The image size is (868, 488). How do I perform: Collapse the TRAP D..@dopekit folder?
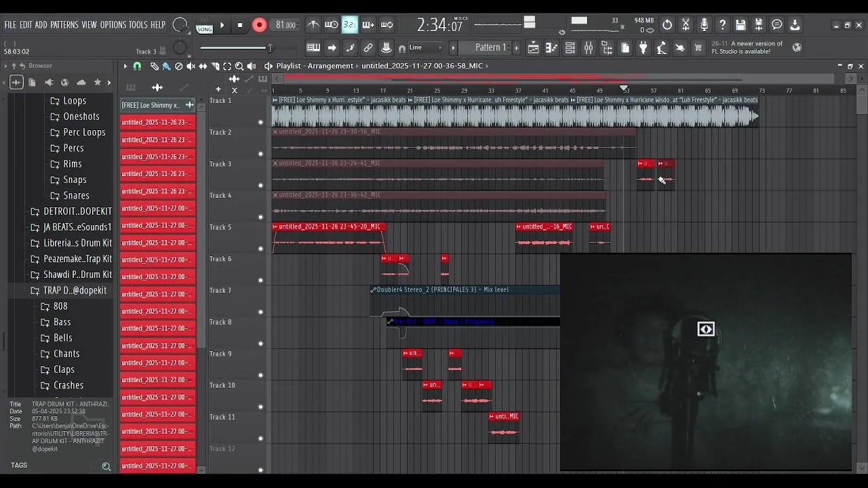69,290
